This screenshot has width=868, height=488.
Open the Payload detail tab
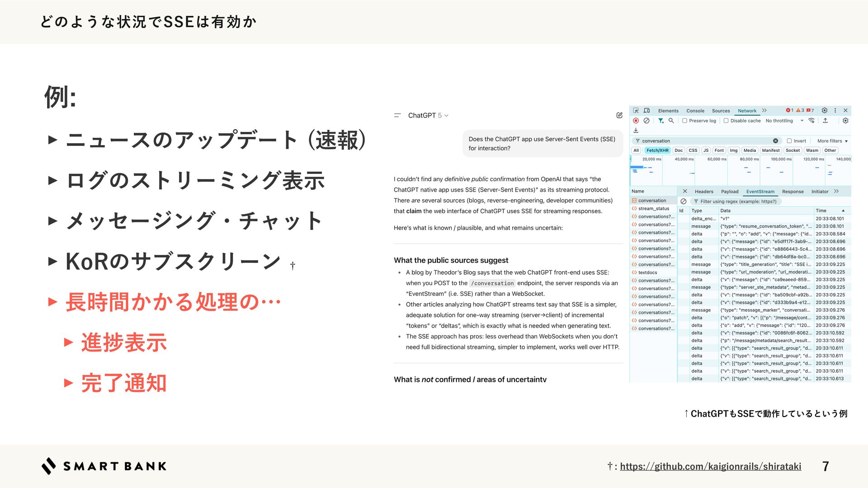[730, 192]
